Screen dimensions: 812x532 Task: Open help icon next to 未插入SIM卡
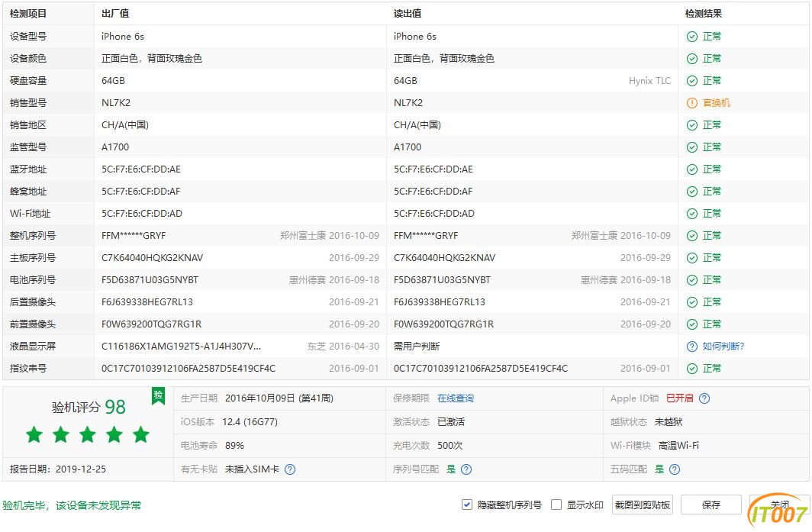click(290, 469)
